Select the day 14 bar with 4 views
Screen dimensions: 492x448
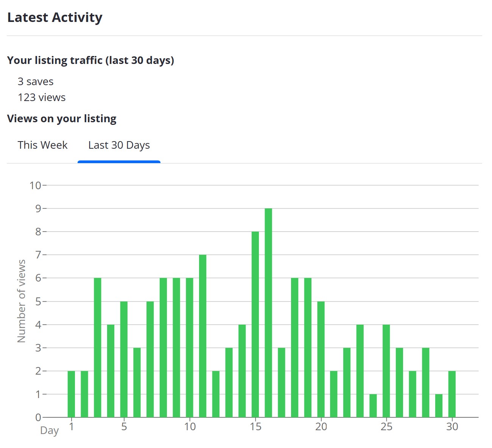242,371
